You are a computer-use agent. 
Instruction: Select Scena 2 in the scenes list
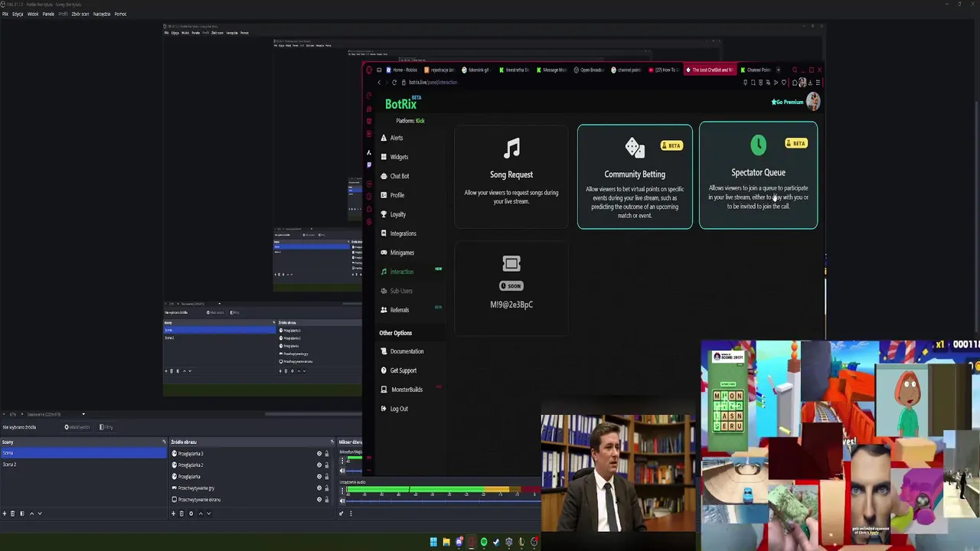click(83, 465)
